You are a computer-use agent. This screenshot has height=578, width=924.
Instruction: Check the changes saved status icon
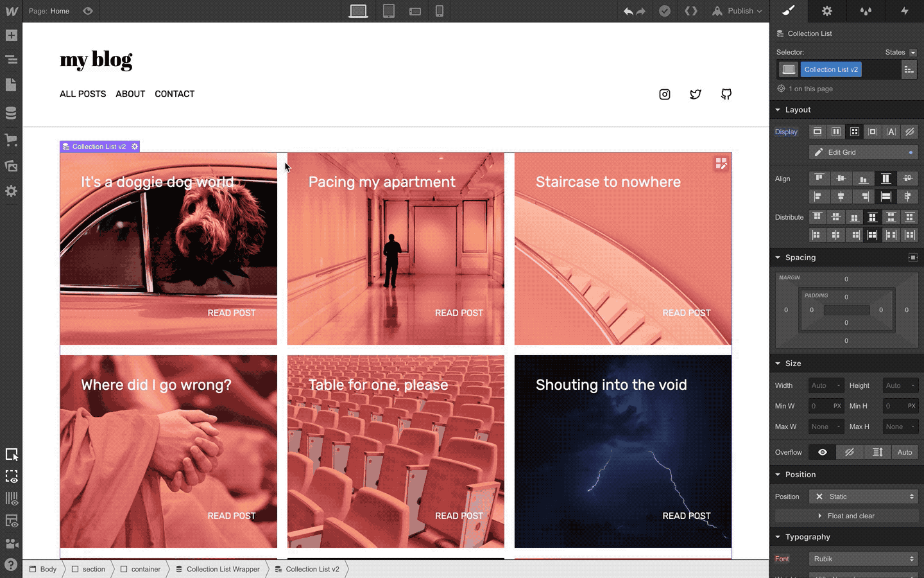click(665, 11)
